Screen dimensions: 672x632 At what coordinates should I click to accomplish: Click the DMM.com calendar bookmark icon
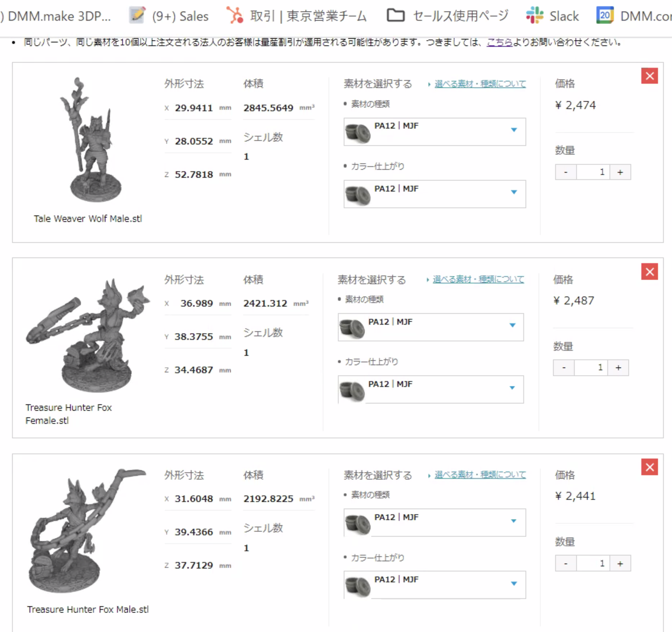604,15
